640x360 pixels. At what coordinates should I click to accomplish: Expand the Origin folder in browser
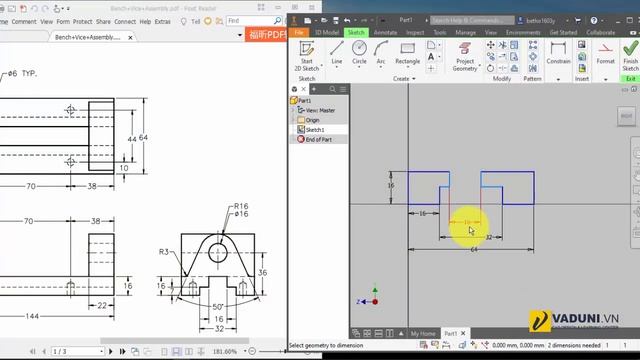[292, 120]
